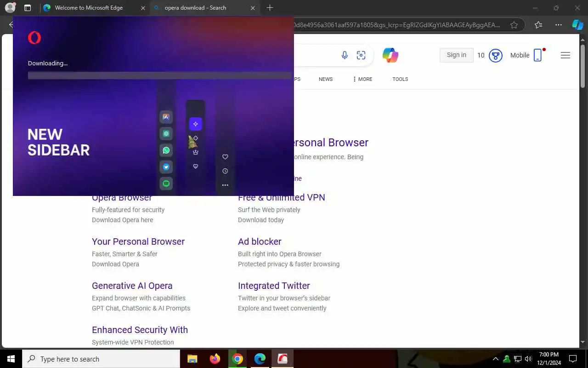Open Microsoft Rewards trophy icon
The height and width of the screenshot is (368, 588).
click(495, 56)
